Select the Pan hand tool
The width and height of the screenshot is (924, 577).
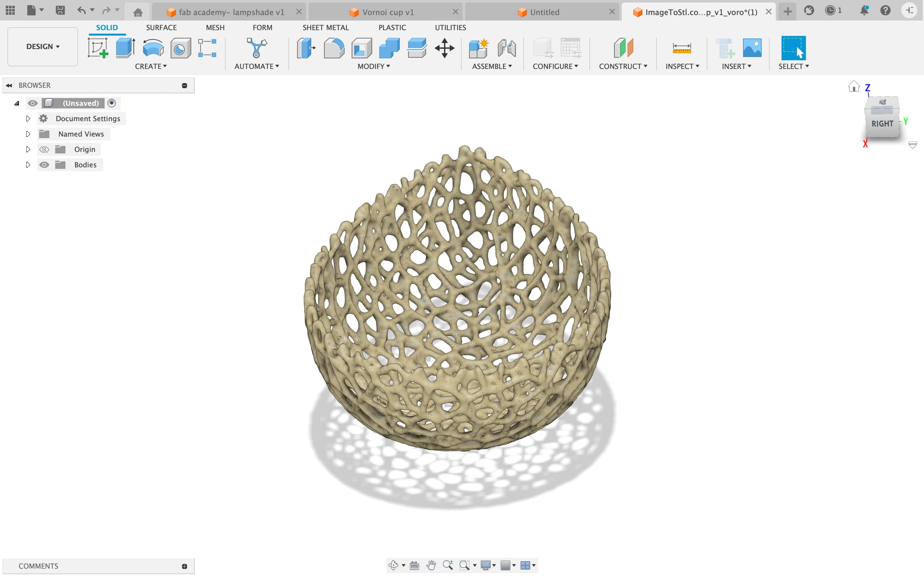(x=431, y=565)
